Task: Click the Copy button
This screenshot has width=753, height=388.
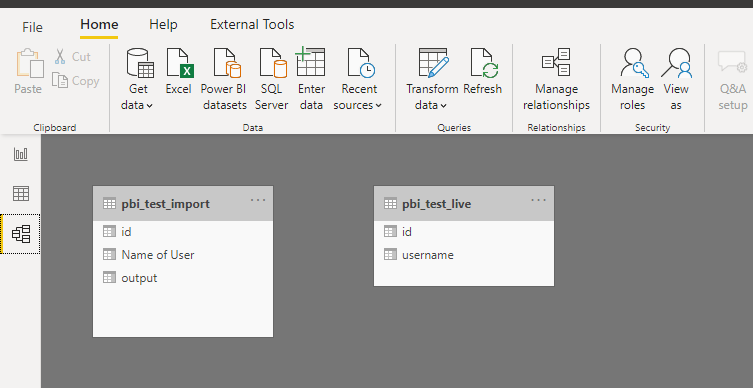Action: (x=75, y=81)
